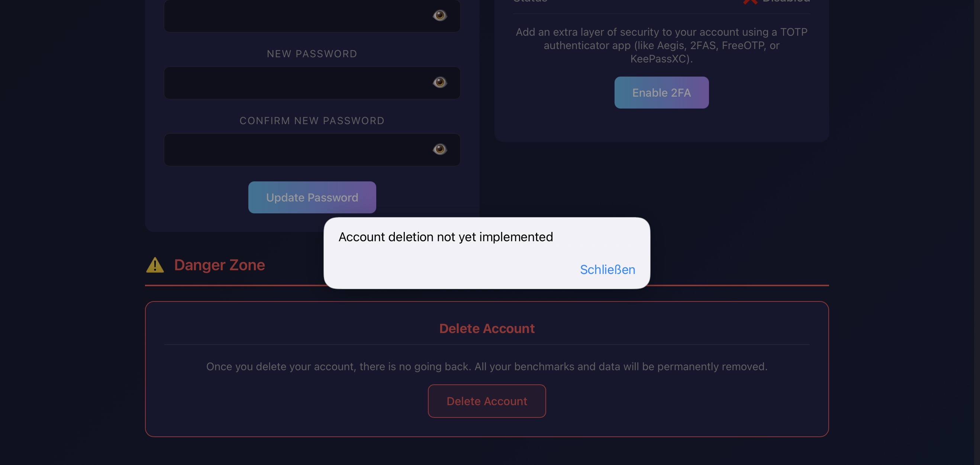Reveal the Confirm New Password text
Image resolution: width=980 pixels, height=465 pixels.
(439, 149)
